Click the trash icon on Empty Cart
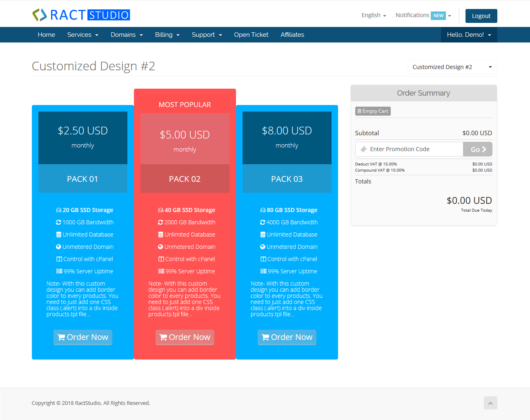The height and width of the screenshot is (420, 530). [360, 111]
